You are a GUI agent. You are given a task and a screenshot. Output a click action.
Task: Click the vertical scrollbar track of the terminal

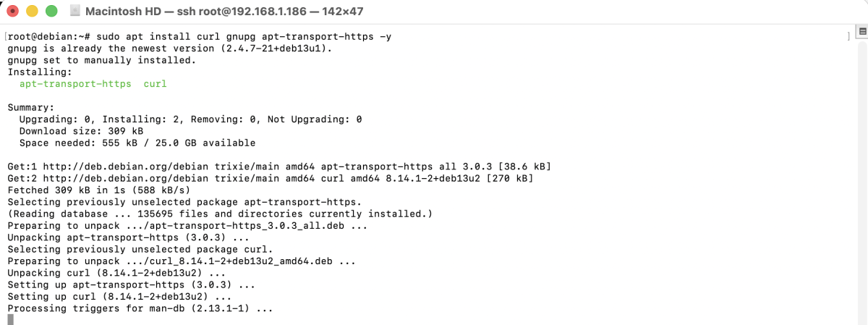[x=861, y=181]
